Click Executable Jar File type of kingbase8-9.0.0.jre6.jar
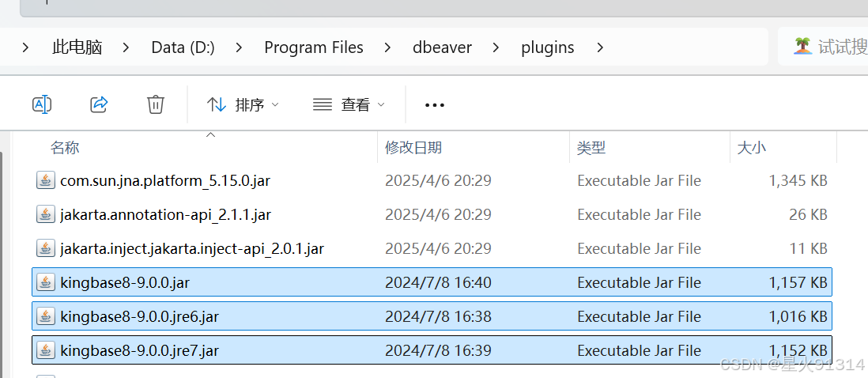868x378 pixels. [x=639, y=316]
